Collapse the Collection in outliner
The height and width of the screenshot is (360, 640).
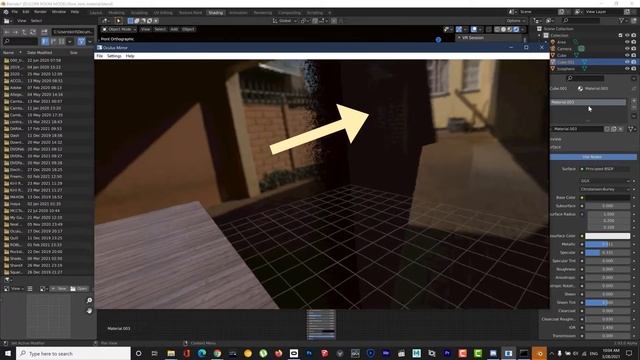click(x=540, y=36)
